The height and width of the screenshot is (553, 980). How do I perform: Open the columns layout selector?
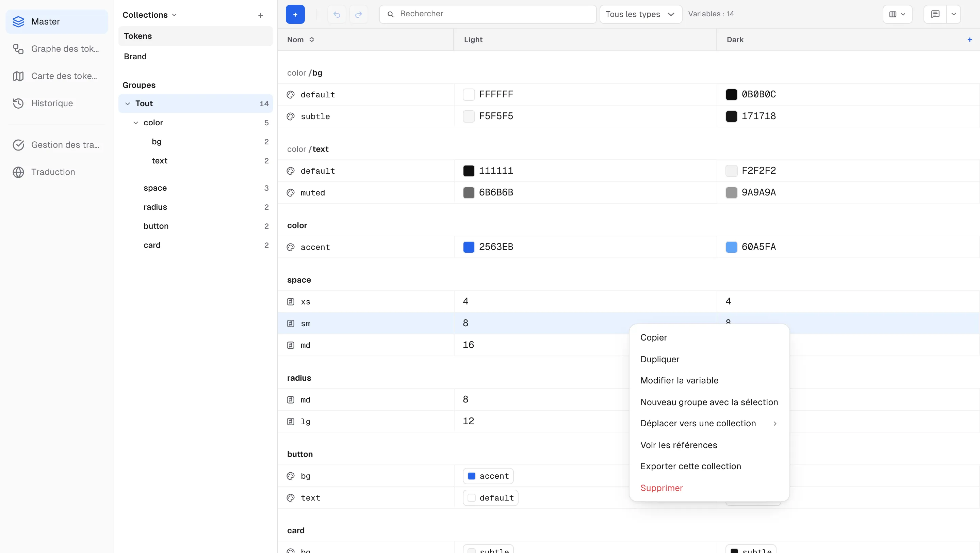pos(897,14)
